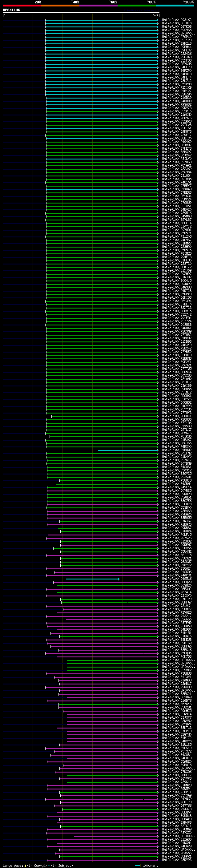This screenshot has height=868, width=197.
Task: Select the UniRef100_A4ACS1 hit label
Action: (x=176, y=575)
